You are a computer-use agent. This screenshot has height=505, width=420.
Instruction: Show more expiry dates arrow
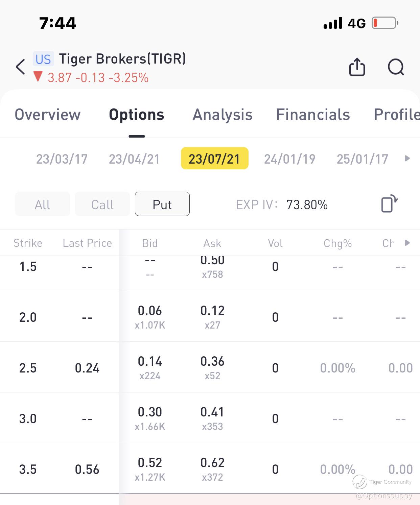(x=407, y=159)
